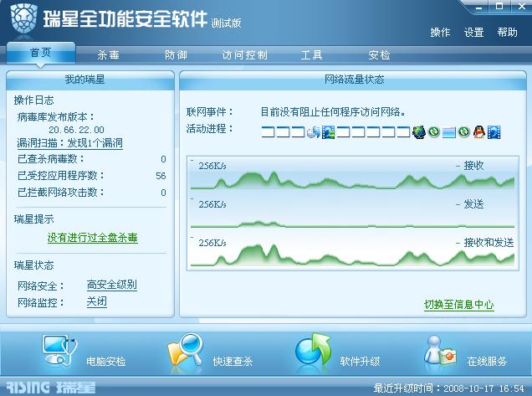Maximize the Rising window
Screen dimensions: 532x396
(499, 7)
